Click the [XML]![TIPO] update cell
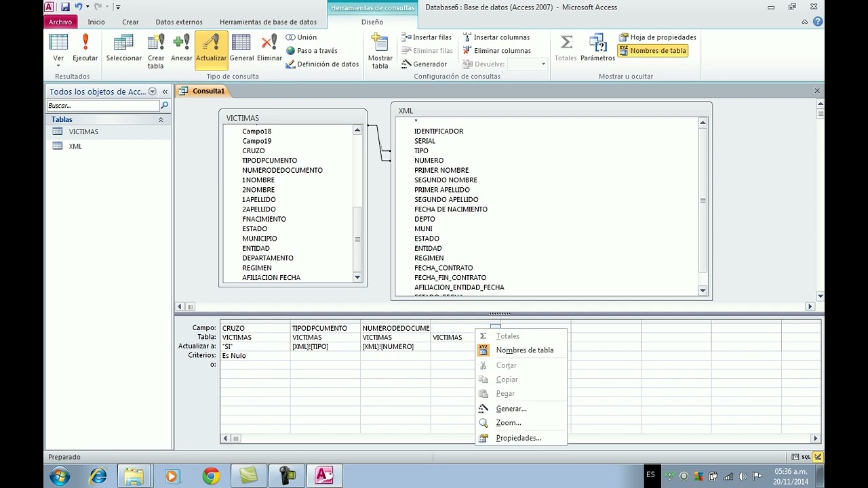Viewport: 868px width, 488px height. pos(325,346)
